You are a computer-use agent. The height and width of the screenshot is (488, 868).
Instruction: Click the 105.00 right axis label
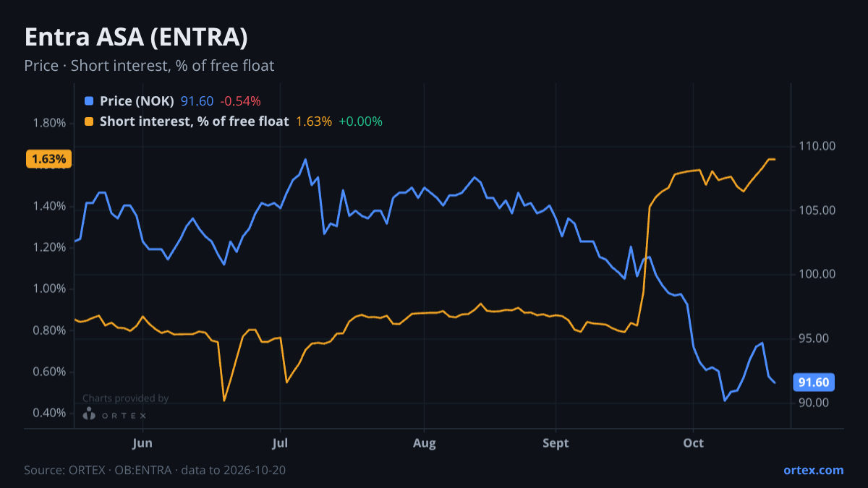point(818,210)
